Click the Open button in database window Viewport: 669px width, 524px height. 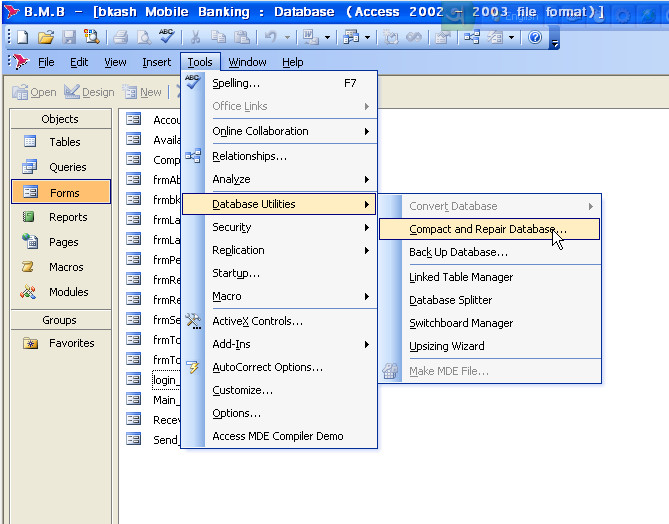click(x=35, y=92)
